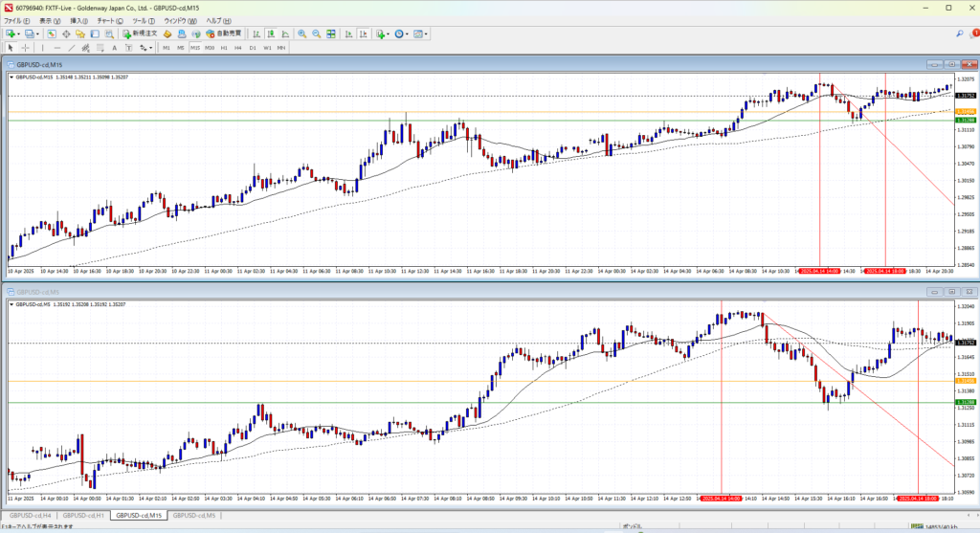980x533 pixels.
Task: Toggle the 自動売買 auto trading button
Action: pyautogui.click(x=222, y=33)
